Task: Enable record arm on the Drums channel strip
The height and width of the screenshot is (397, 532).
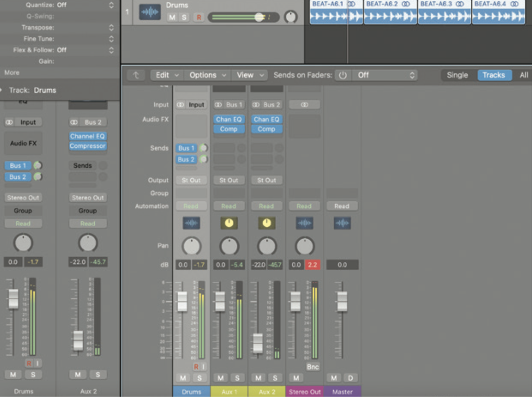Action: [x=195, y=366]
